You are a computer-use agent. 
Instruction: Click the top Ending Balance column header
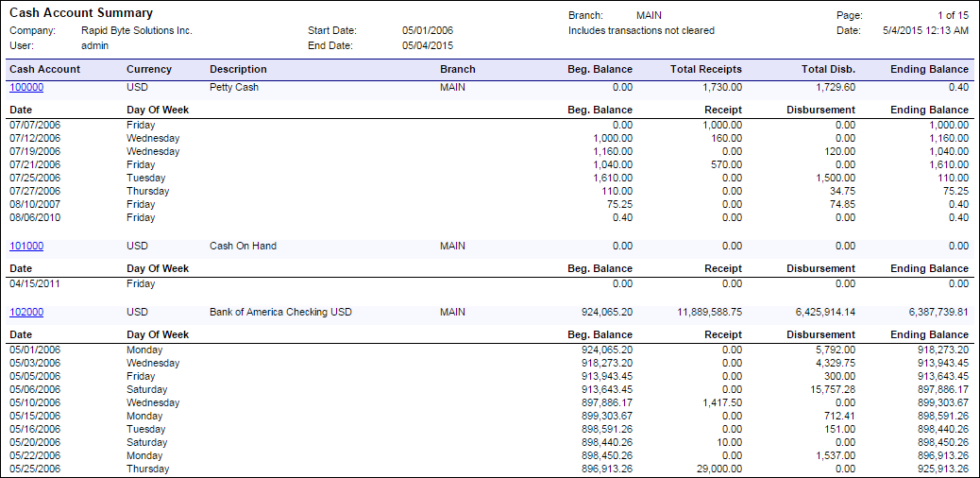[929, 69]
